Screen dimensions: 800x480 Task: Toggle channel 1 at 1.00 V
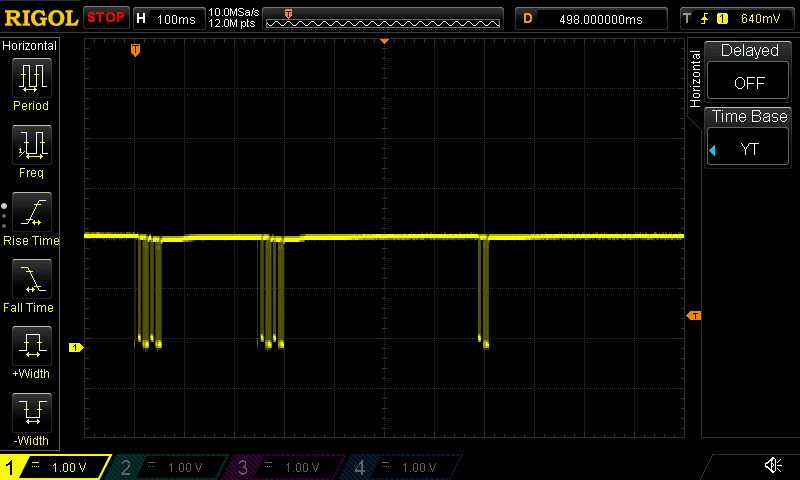click(55, 467)
